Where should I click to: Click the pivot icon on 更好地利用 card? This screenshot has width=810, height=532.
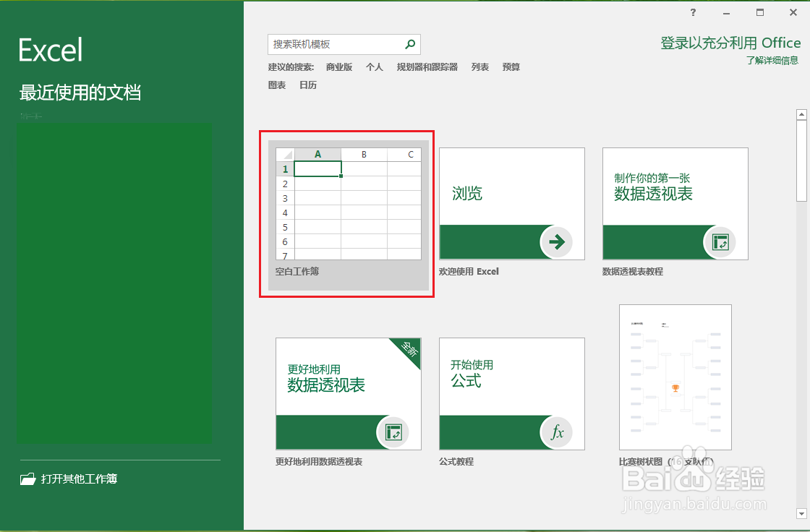click(x=393, y=432)
